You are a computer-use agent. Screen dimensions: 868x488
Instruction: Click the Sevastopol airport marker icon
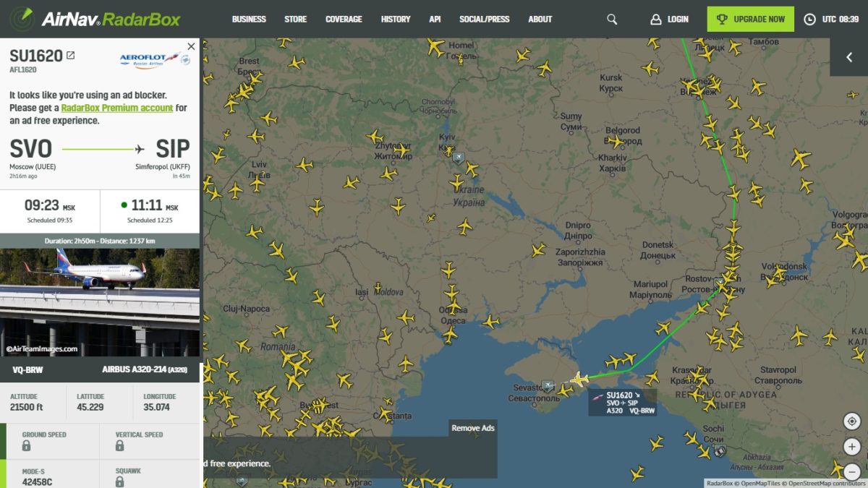click(x=548, y=386)
